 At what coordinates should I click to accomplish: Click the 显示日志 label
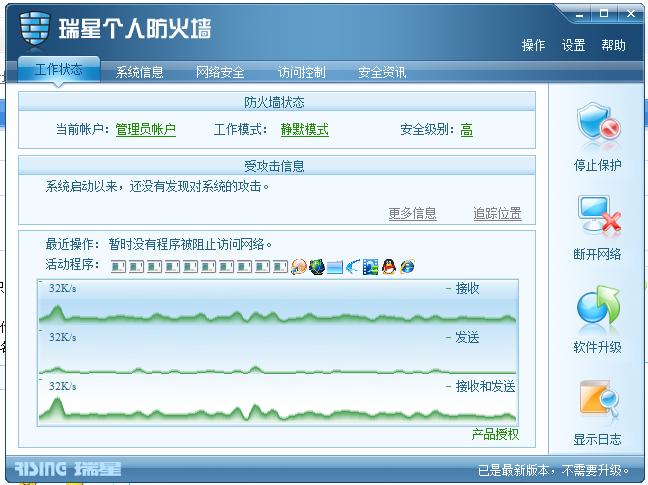(x=598, y=440)
